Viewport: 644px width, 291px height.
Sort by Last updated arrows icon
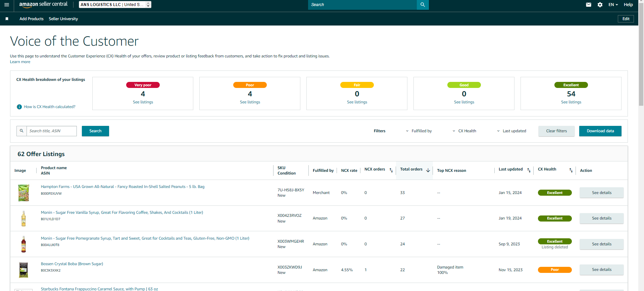[529, 170]
